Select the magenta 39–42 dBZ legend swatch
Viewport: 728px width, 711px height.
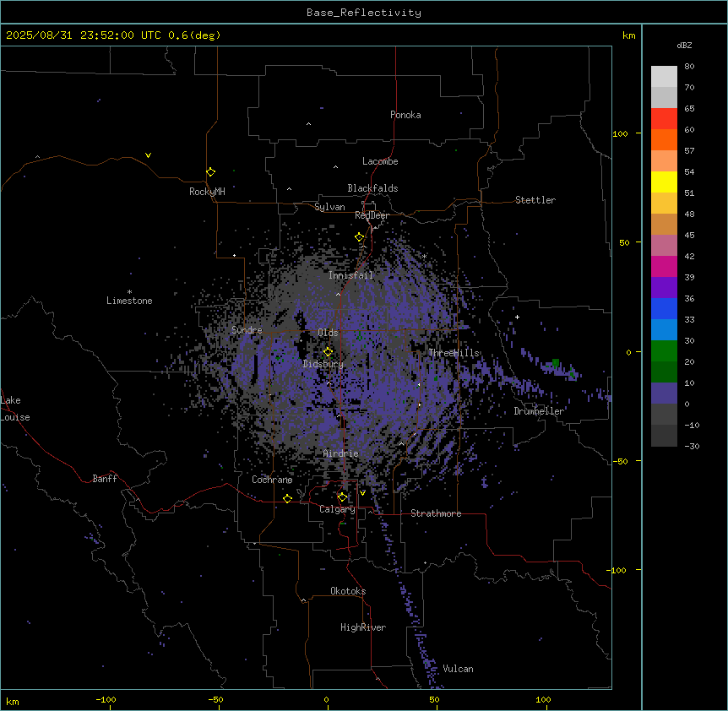(x=664, y=266)
